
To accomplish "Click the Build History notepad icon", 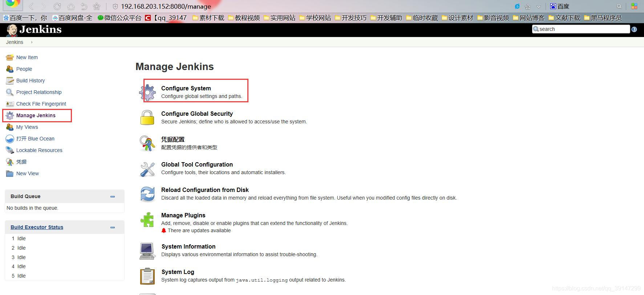I will [x=10, y=81].
